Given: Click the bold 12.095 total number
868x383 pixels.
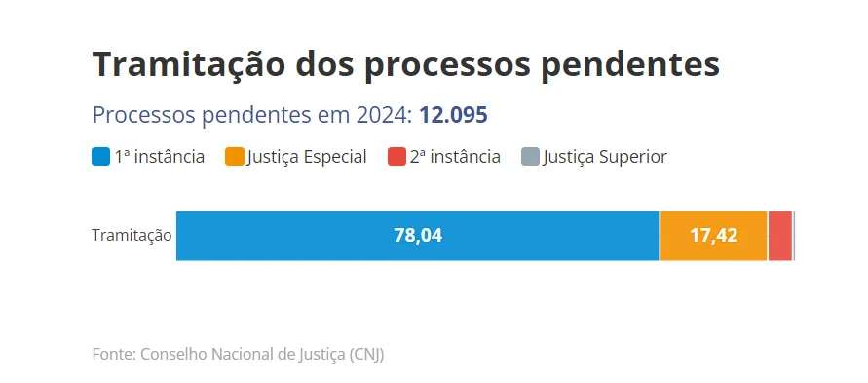Looking at the screenshot, I should point(453,115).
